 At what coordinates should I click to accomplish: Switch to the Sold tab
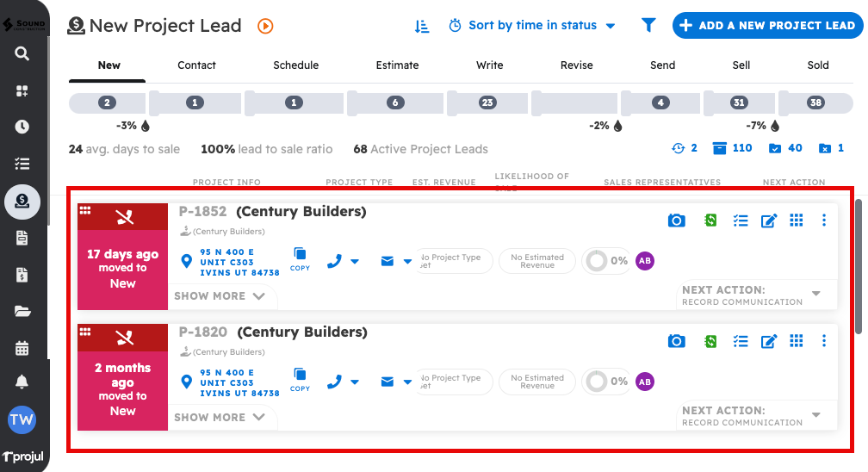(x=817, y=65)
